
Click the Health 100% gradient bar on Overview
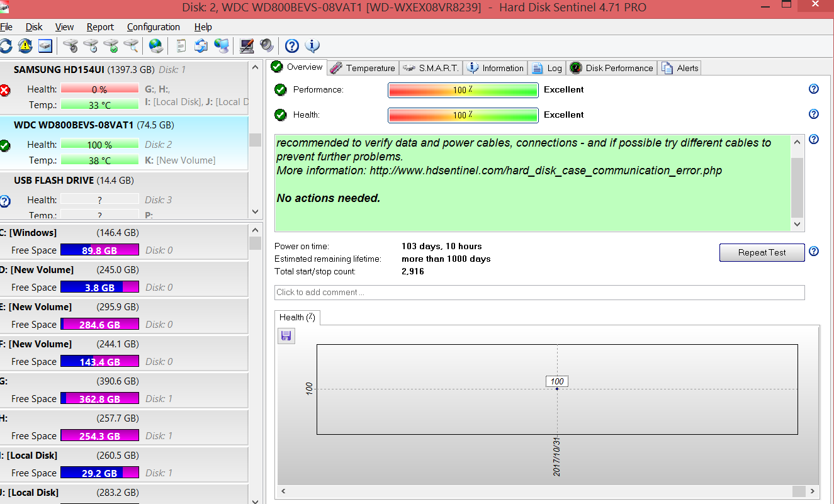[x=463, y=115]
